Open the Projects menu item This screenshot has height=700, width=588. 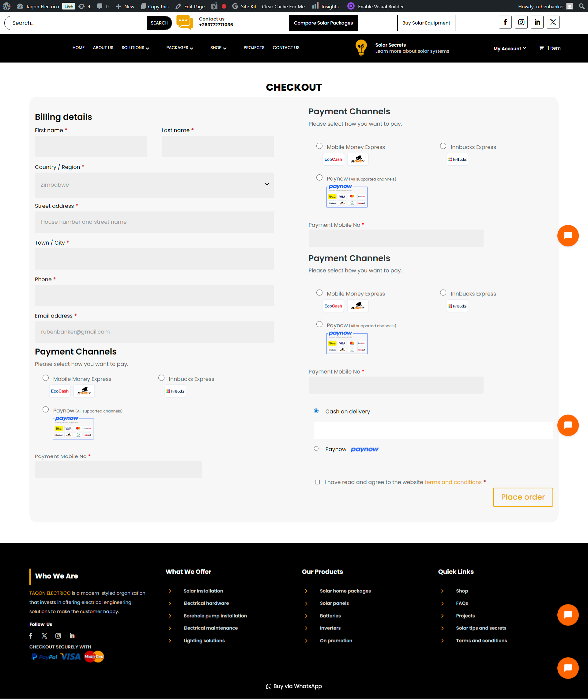[254, 48]
